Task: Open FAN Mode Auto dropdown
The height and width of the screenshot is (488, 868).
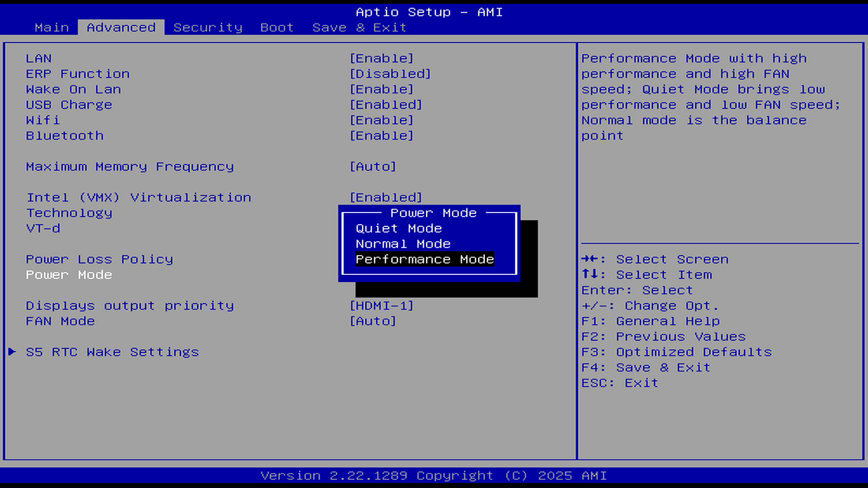Action: 373,321
